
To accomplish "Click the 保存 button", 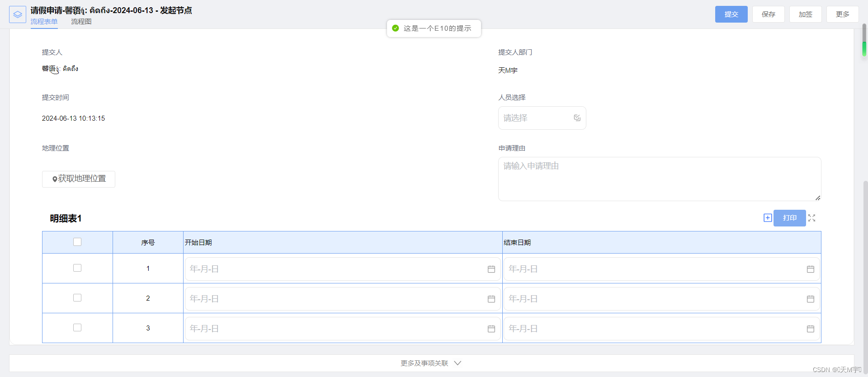I will click(769, 14).
